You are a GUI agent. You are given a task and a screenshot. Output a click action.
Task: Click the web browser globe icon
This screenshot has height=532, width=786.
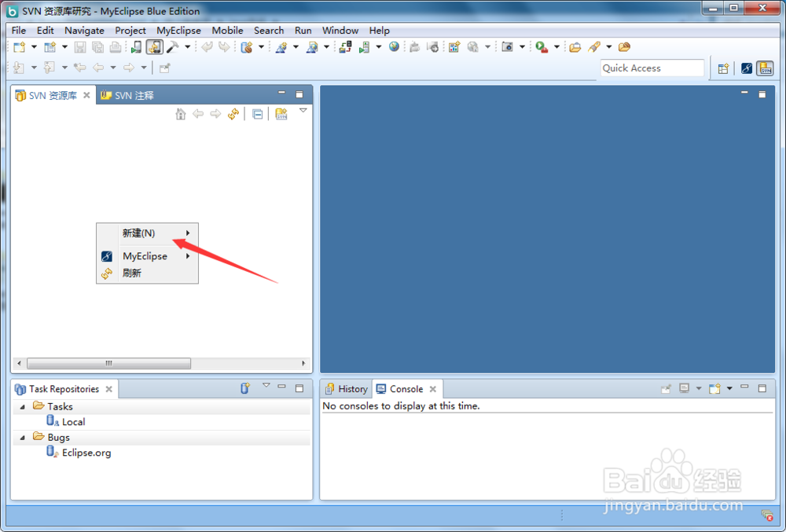394,47
